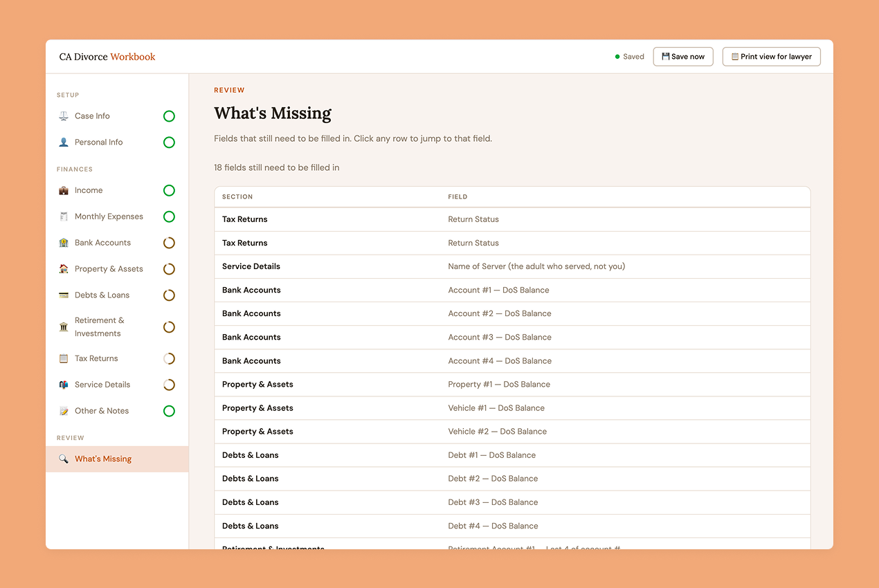This screenshot has width=879, height=588.
Task: Click the Tax Returns progress ring
Action: 169,358
